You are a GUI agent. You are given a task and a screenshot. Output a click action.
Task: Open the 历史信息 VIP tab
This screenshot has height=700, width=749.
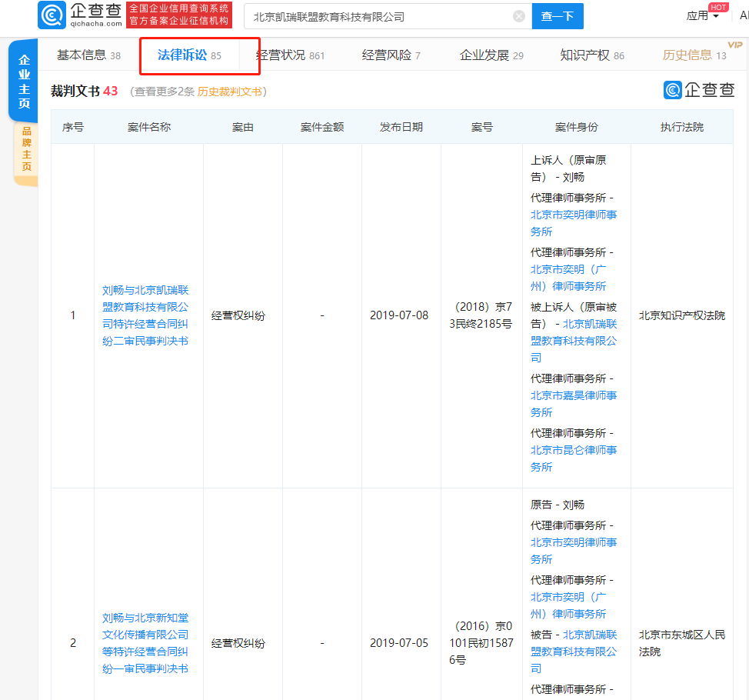point(694,55)
